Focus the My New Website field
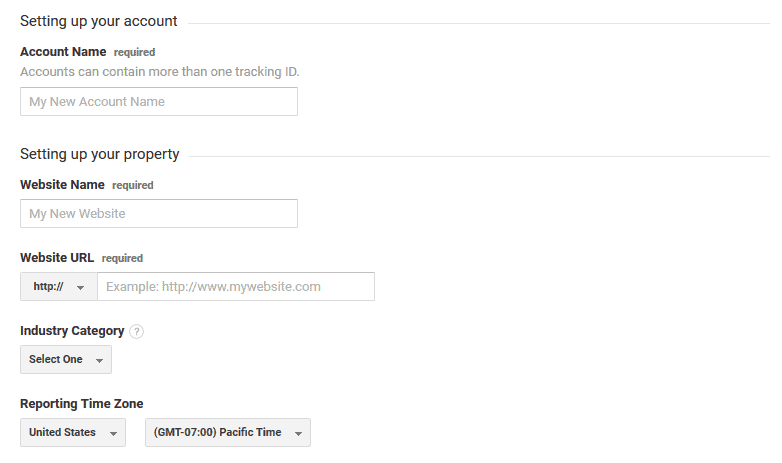The image size is (782, 463). 159,214
